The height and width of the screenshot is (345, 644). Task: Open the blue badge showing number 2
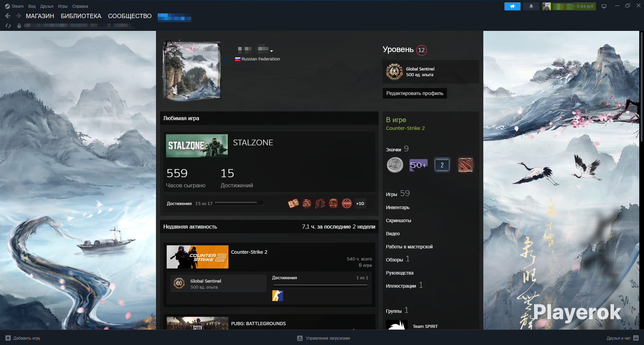tap(442, 165)
